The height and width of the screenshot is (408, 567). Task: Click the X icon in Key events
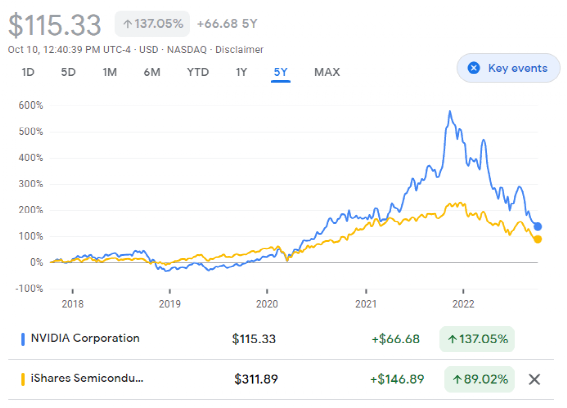(474, 68)
